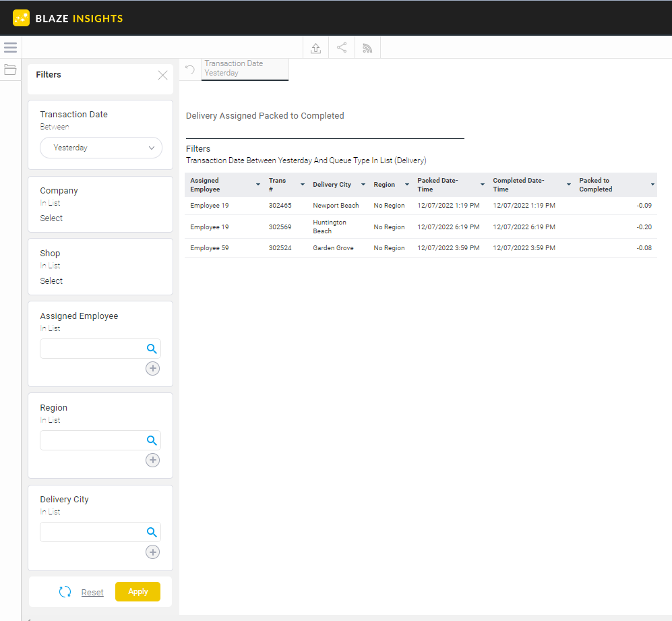The image size is (672, 621).
Task: Open Completed Date-Time column dropdown arrow
Action: click(569, 185)
